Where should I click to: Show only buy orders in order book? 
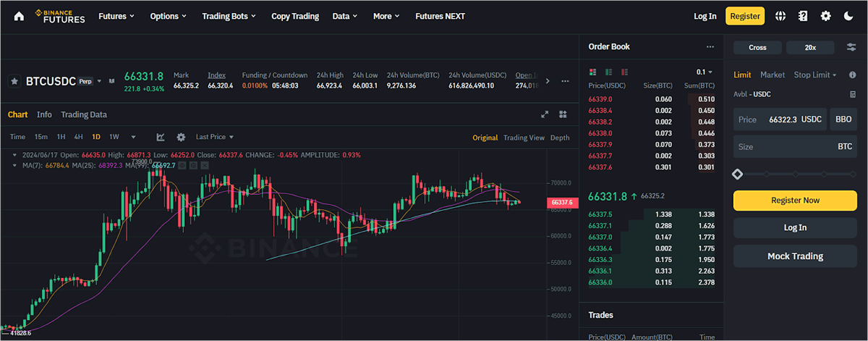pos(608,72)
